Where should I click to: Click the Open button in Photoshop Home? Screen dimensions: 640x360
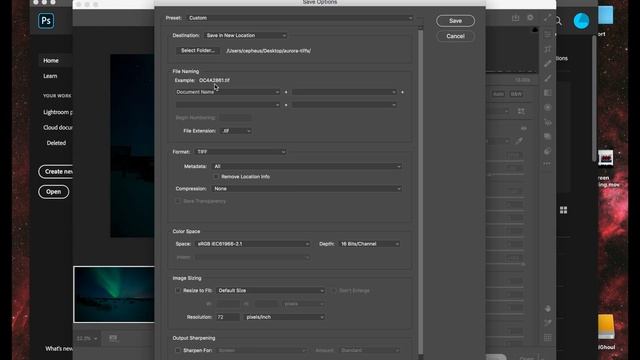pyautogui.click(x=53, y=192)
